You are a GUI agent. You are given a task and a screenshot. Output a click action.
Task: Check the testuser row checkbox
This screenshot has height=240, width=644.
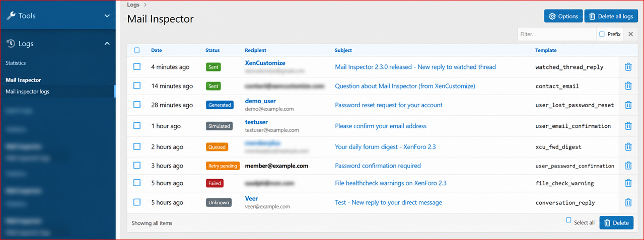click(137, 126)
